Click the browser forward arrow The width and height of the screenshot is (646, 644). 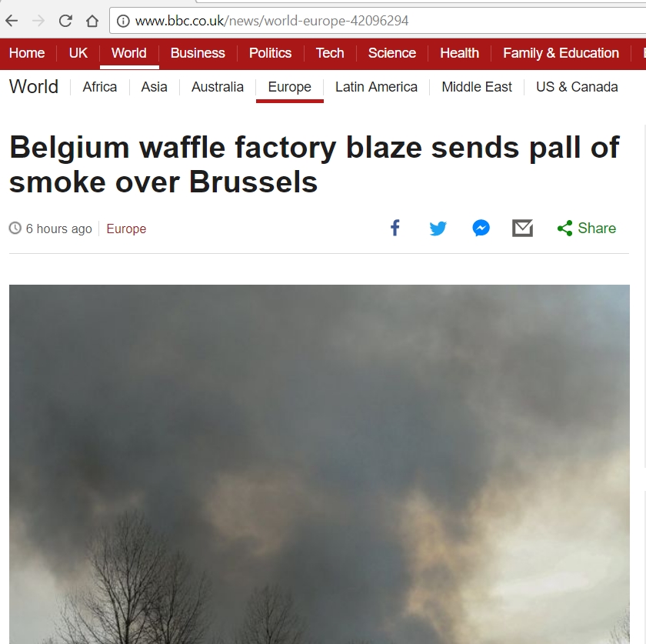point(38,21)
